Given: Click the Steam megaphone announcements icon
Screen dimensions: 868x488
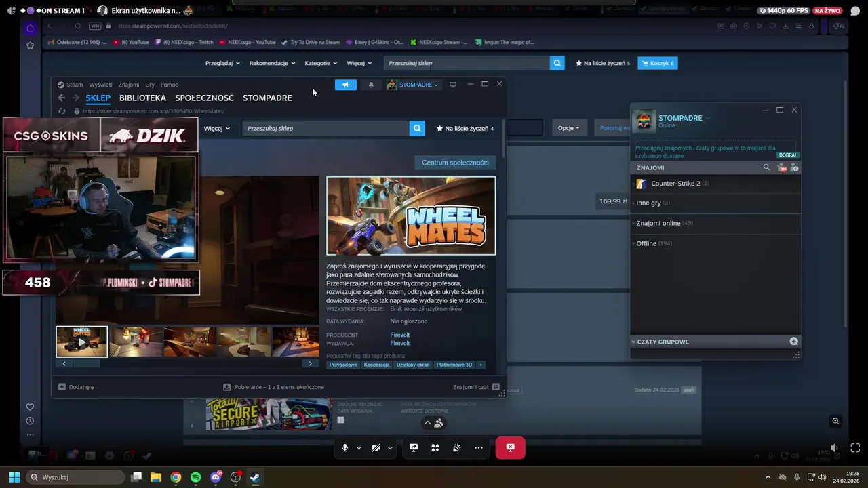Looking at the screenshot, I should coord(346,85).
